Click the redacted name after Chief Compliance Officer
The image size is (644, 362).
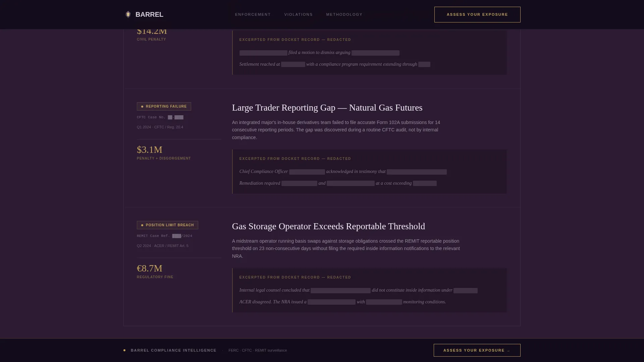(x=307, y=172)
